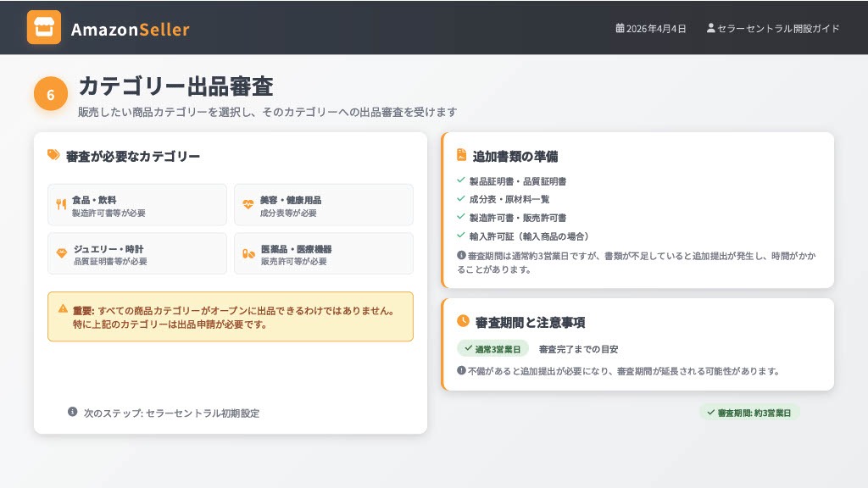The height and width of the screenshot is (488, 868).
Task: Click the 審査期間: 約3営業日 badge
Action: (x=749, y=413)
